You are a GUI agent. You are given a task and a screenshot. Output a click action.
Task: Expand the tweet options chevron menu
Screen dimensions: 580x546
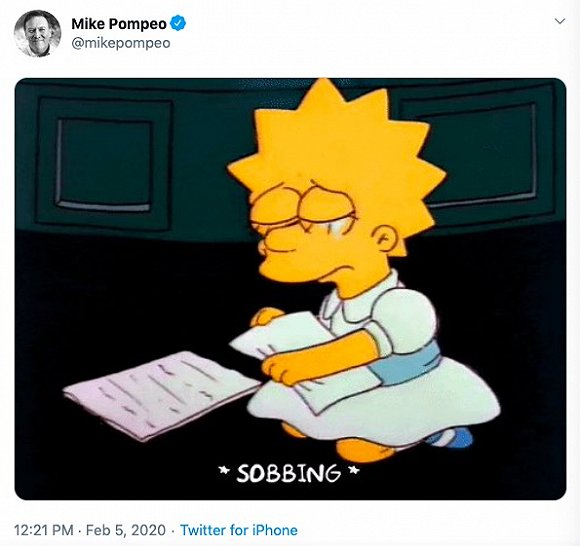point(560,21)
